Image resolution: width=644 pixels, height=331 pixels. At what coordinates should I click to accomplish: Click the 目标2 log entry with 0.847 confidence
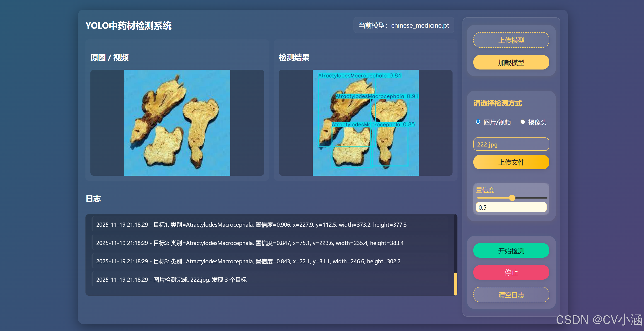click(x=249, y=243)
